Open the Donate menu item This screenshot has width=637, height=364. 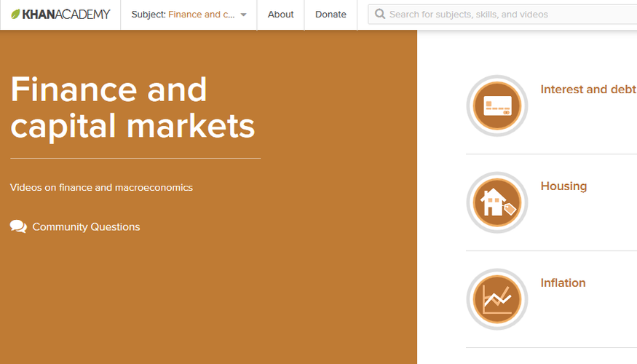click(x=331, y=15)
